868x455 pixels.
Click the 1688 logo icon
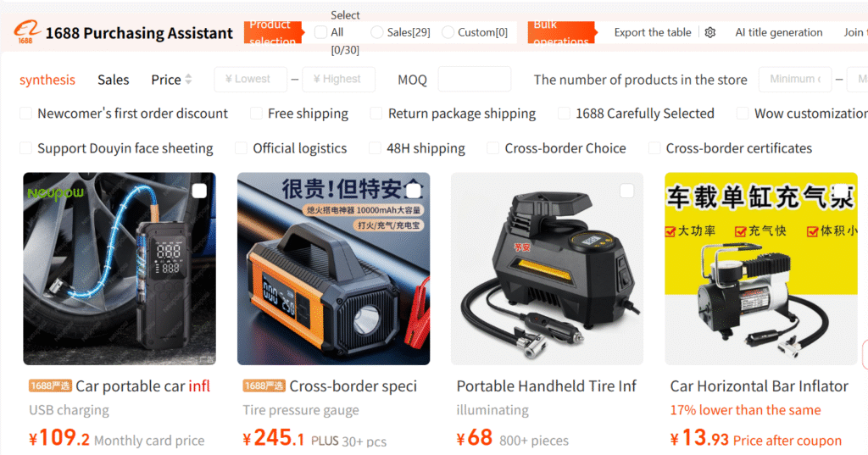(27, 32)
